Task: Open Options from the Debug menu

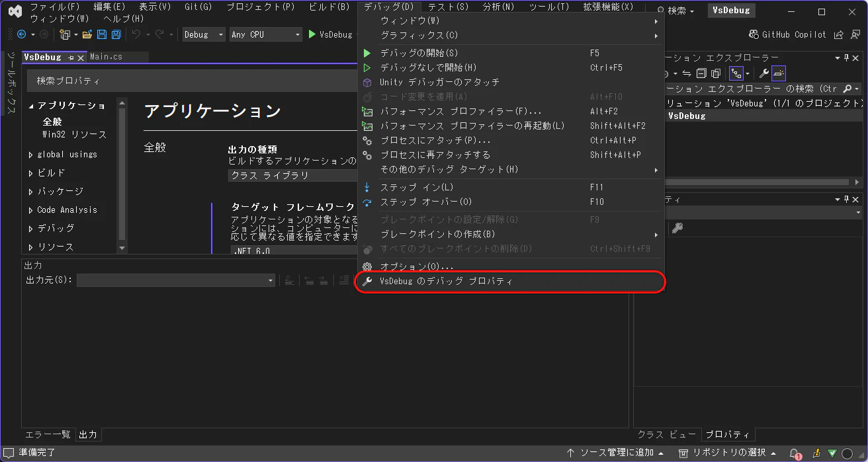Action: point(511,266)
